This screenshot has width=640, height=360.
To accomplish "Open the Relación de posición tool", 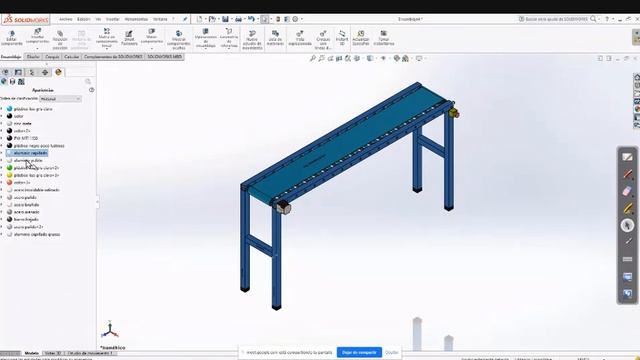I will pyautogui.click(x=60, y=40).
